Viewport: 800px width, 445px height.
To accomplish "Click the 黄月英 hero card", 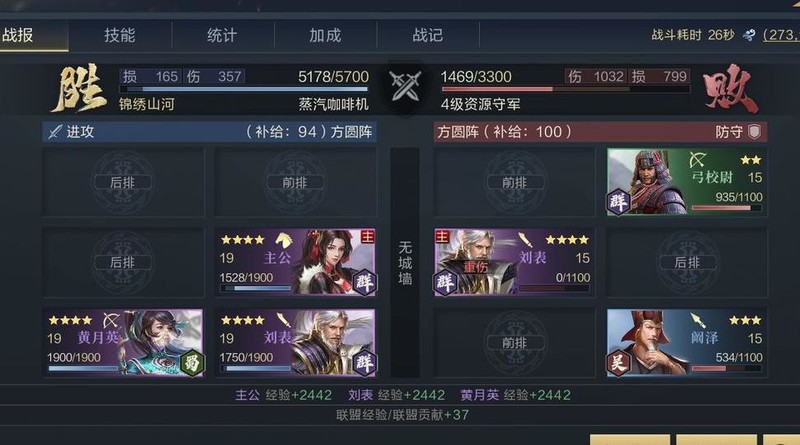I will click(124, 342).
